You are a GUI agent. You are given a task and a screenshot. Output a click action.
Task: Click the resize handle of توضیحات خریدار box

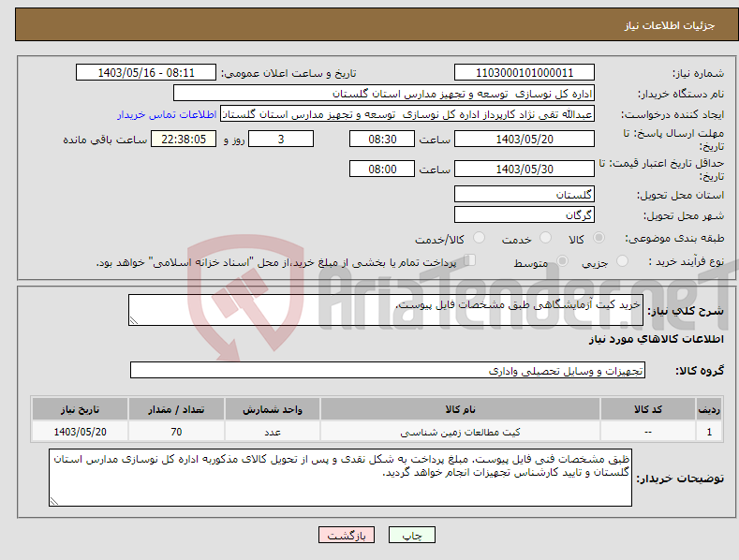click(x=54, y=501)
